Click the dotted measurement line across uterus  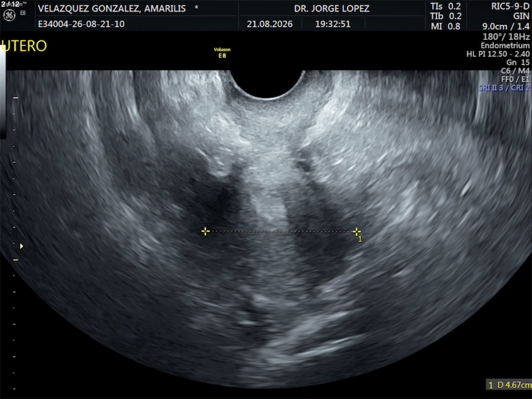click(x=281, y=232)
